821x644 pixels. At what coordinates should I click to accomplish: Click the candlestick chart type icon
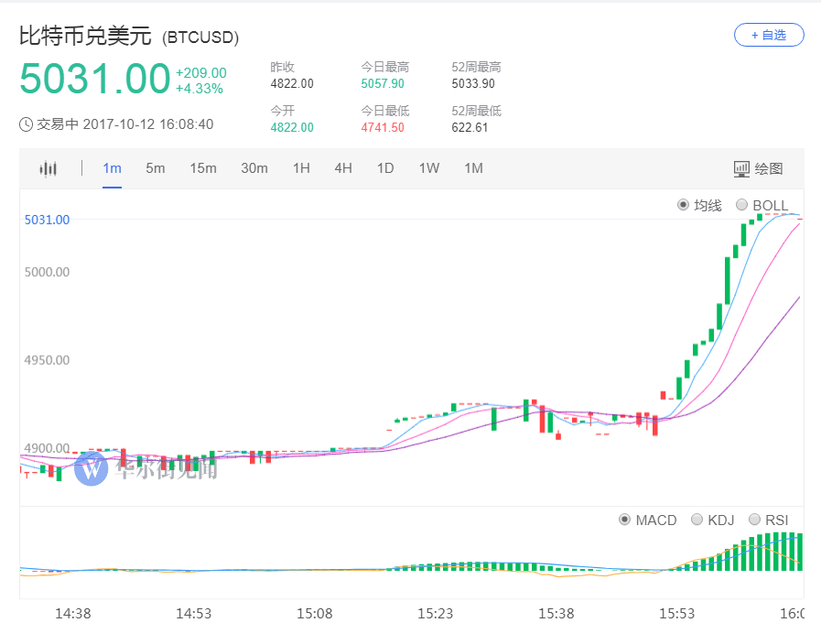pyautogui.click(x=48, y=168)
